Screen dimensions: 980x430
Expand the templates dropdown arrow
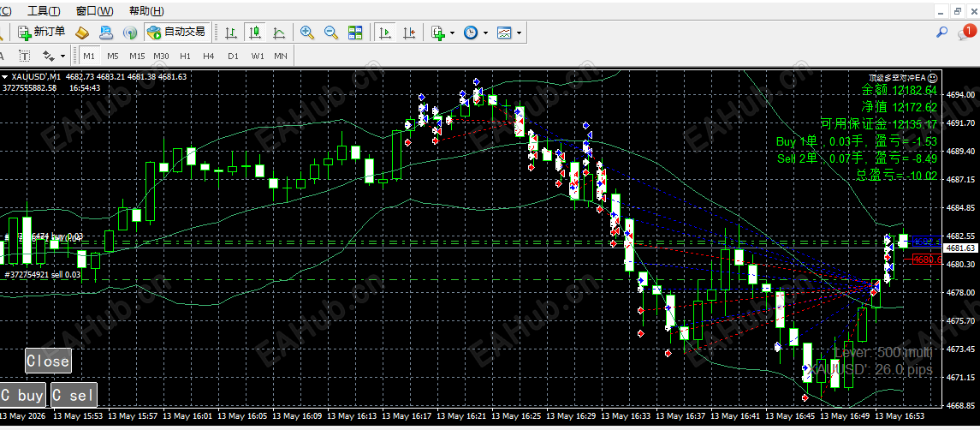520,33
